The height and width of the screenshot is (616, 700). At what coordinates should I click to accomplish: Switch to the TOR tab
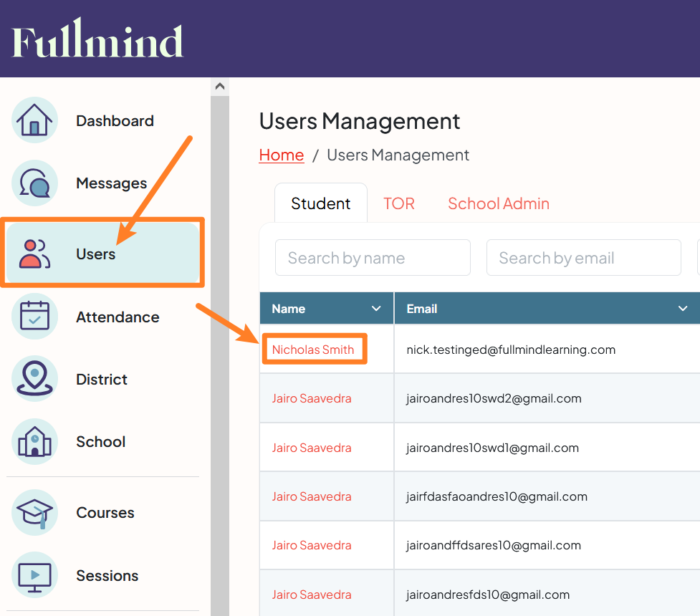pyautogui.click(x=399, y=203)
